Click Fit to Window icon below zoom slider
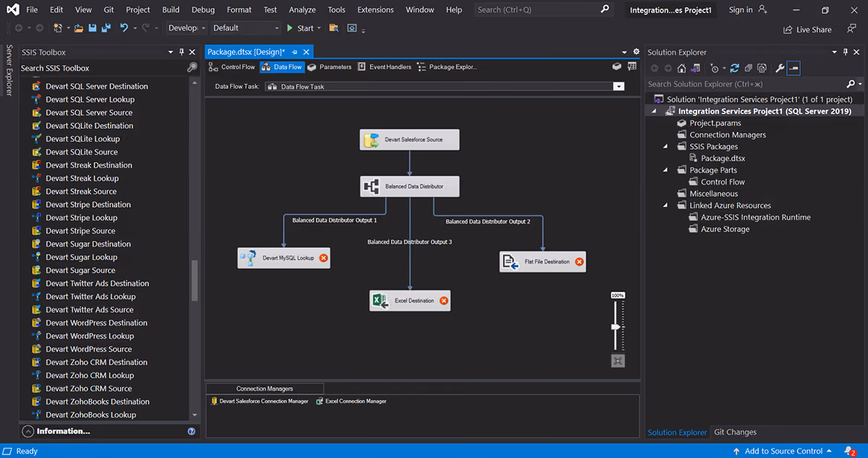The width and height of the screenshot is (868, 458). tap(617, 360)
